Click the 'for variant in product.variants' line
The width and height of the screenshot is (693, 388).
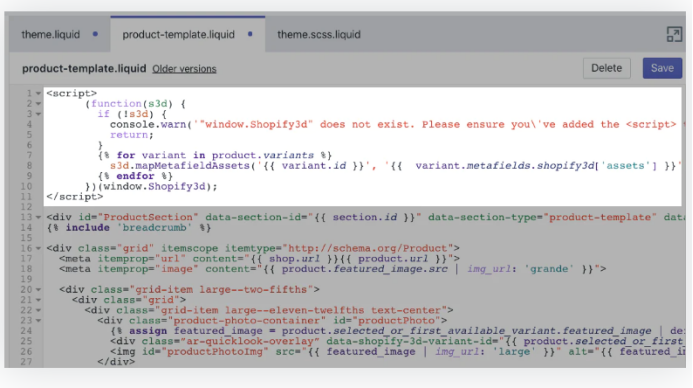pyautogui.click(x=215, y=156)
